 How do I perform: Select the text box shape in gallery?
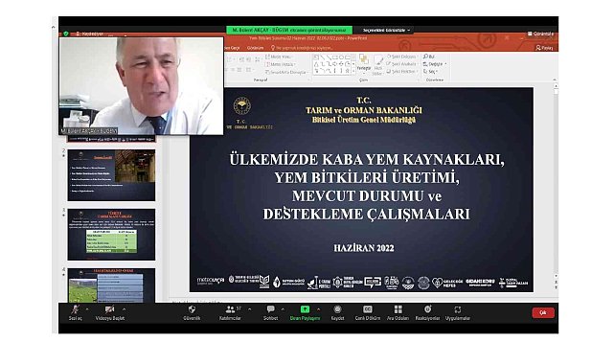click(316, 57)
